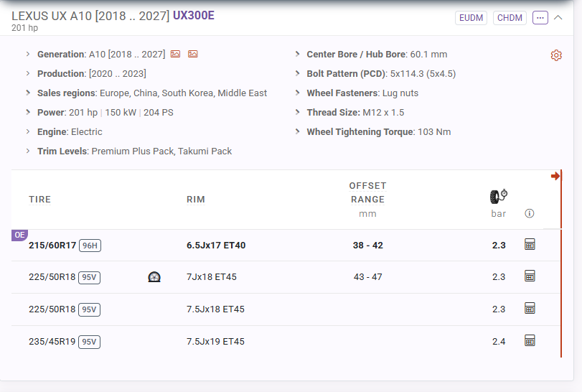Click the UX300E model link
Screen dimensions: 582x392
click(x=193, y=16)
